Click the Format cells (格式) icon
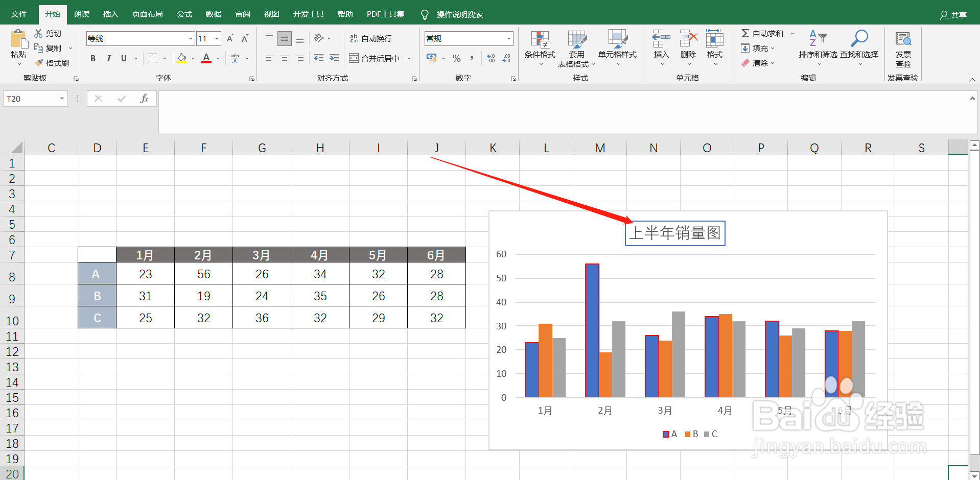 click(715, 39)
